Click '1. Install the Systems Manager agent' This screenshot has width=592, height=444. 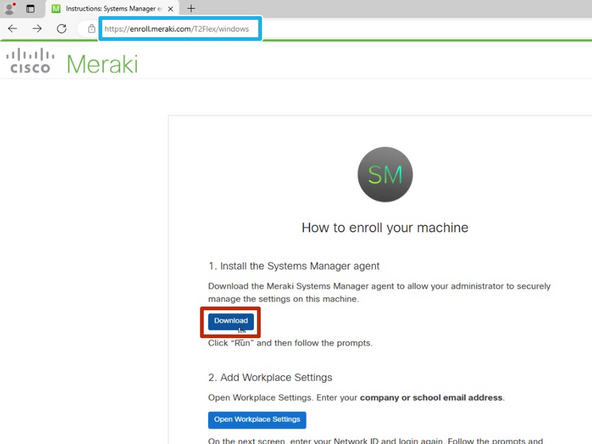294,266
